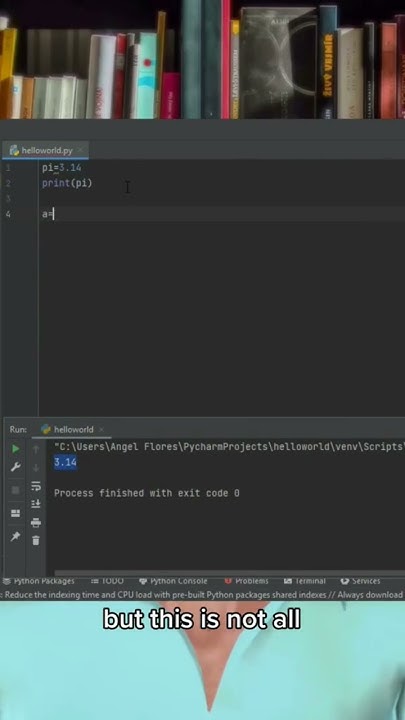Click 'Process finished with exit code 0' text
This screenshot has height=720, width=405.
pos(146,493)
